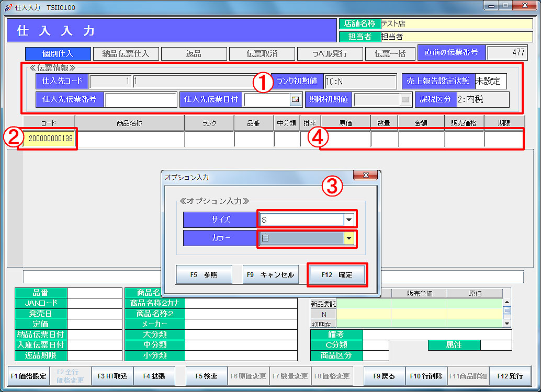
Task: Go to the 伝票取消 tab
Action: 262,54
